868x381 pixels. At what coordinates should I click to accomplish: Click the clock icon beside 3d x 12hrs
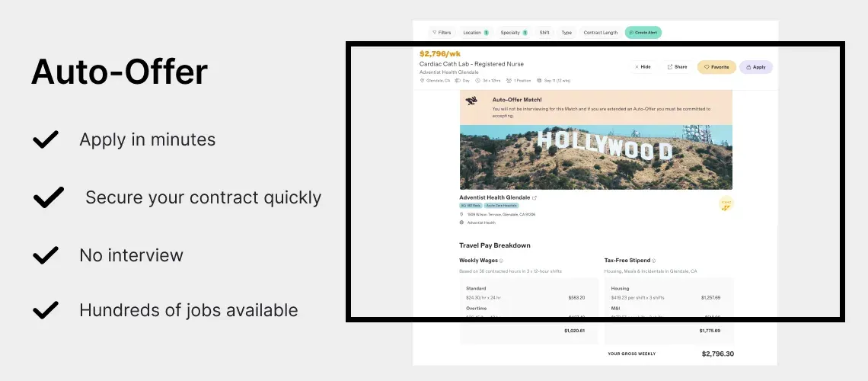click(477, 81)
